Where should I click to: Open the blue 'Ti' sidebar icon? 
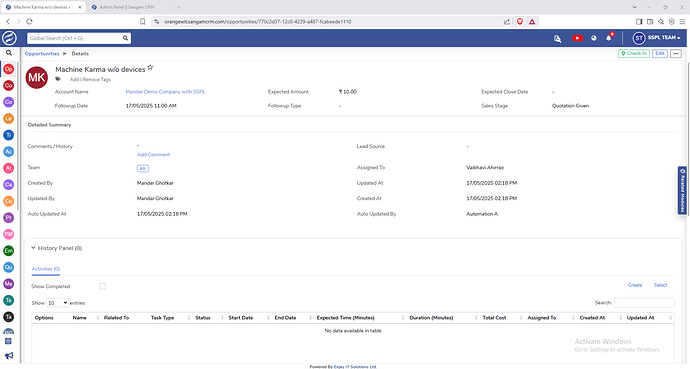click(x=8, y=135)
